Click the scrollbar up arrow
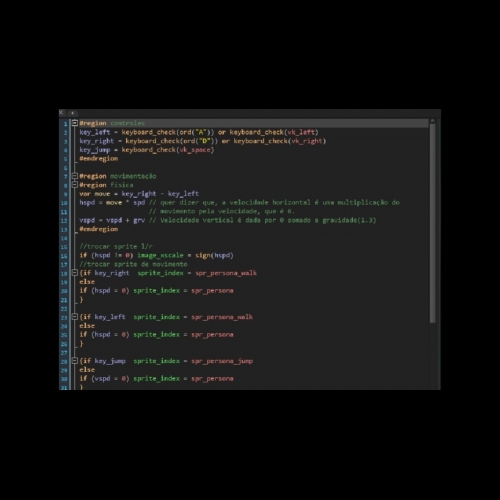This screenshot has height=500, width=500. [432, 121]
